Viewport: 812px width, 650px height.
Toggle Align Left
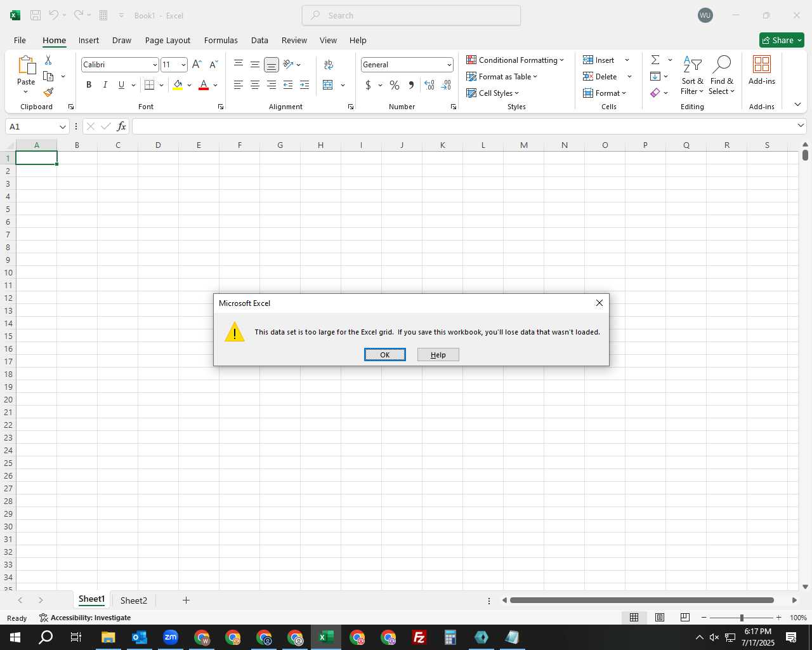[239, 85]
